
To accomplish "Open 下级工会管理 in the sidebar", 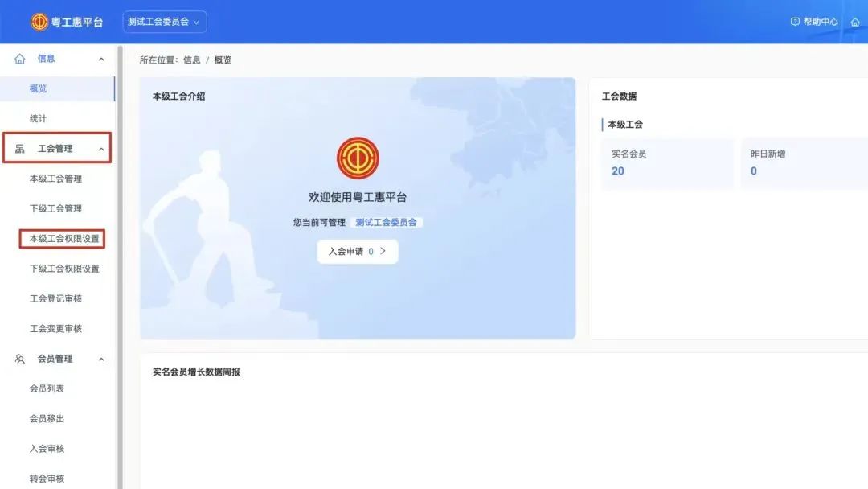I will pos(55,208).
